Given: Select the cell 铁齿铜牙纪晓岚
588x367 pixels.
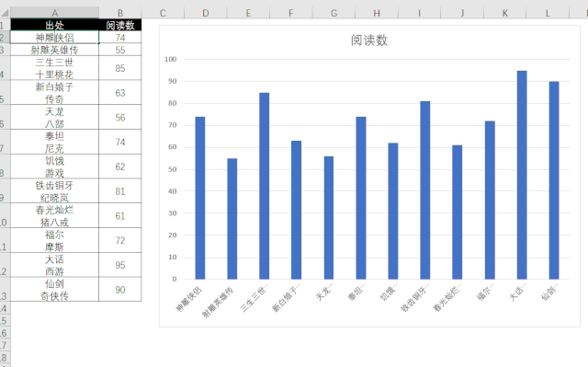Looking at the screenshot, I should click(x=54, y=191).
